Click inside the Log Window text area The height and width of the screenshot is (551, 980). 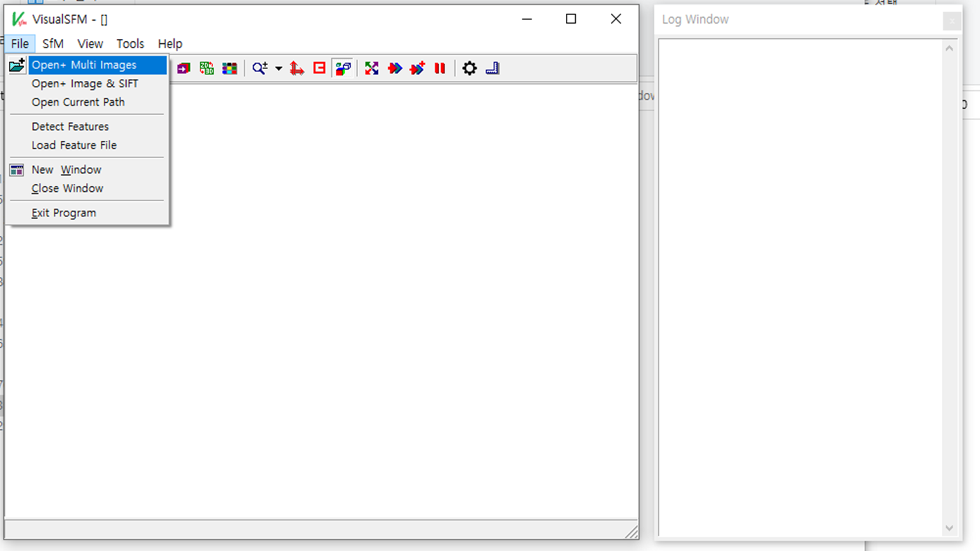800,287
